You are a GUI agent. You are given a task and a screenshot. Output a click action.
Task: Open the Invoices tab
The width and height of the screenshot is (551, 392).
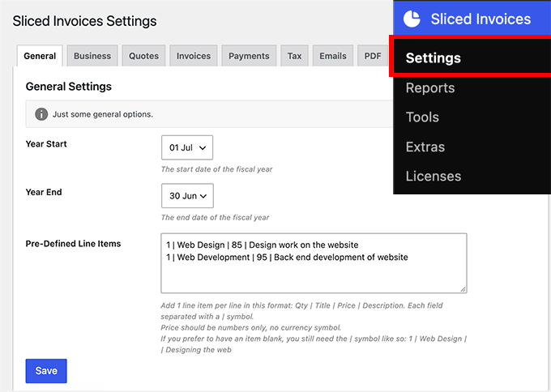point(194,56)
